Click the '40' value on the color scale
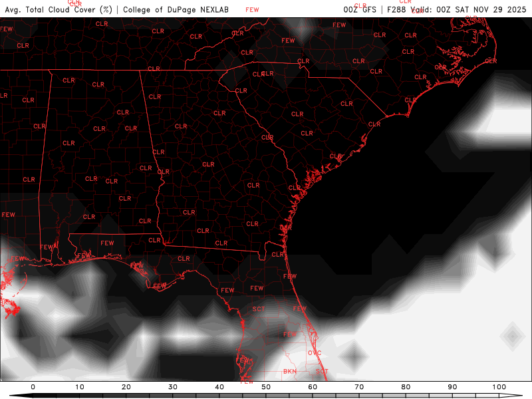The width and height of the screenshot is (532, 399). tap(219, 387)
